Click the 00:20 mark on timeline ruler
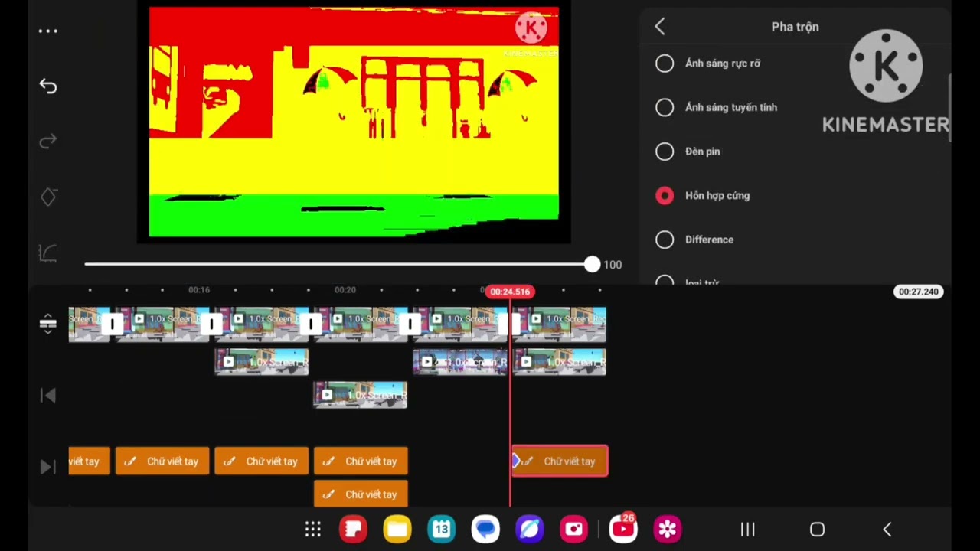The height and width of the screenshot is (551, 980). click(345, 290)
